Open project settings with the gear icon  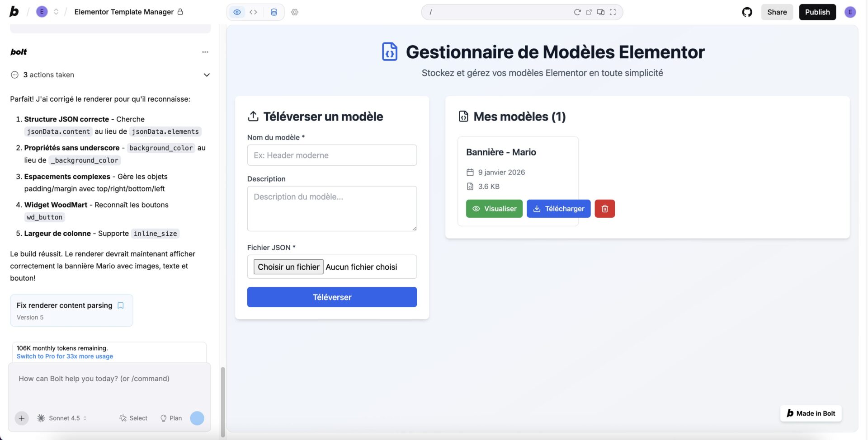[295, 12]
